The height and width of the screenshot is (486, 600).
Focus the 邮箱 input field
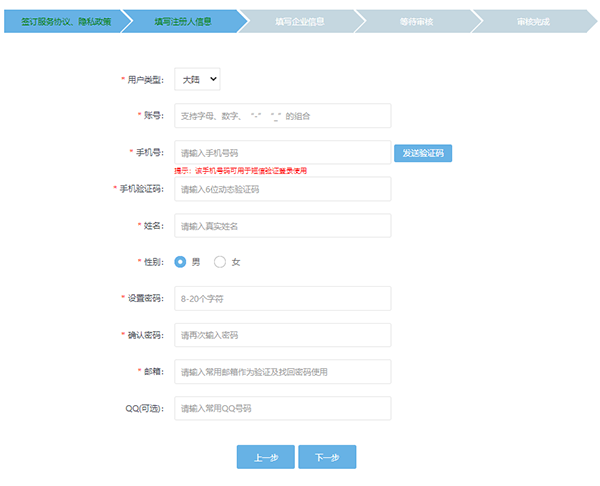pyautogui.click(x=282, y=372)
